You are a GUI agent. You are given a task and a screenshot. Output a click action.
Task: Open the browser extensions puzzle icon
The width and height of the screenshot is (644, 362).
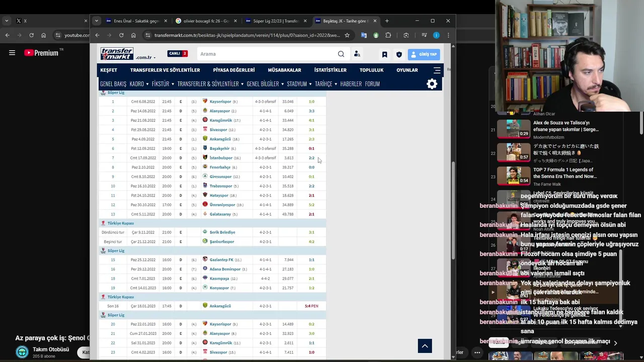(x=388, y=35)
